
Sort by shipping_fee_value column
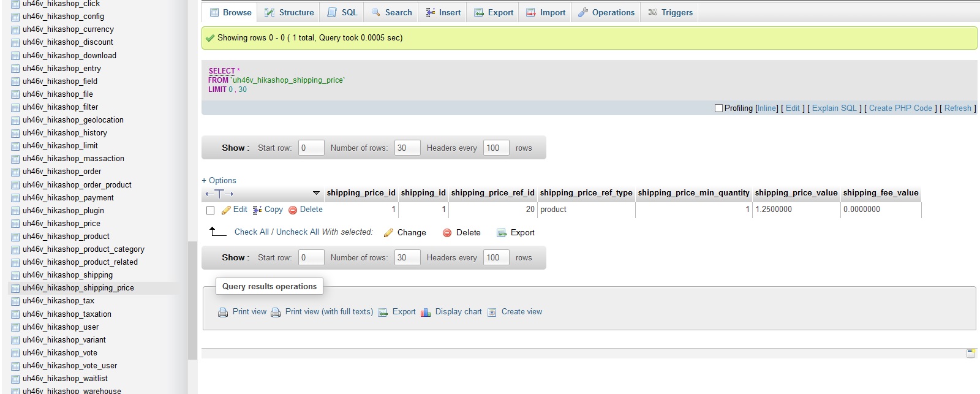tap(881, 193)
